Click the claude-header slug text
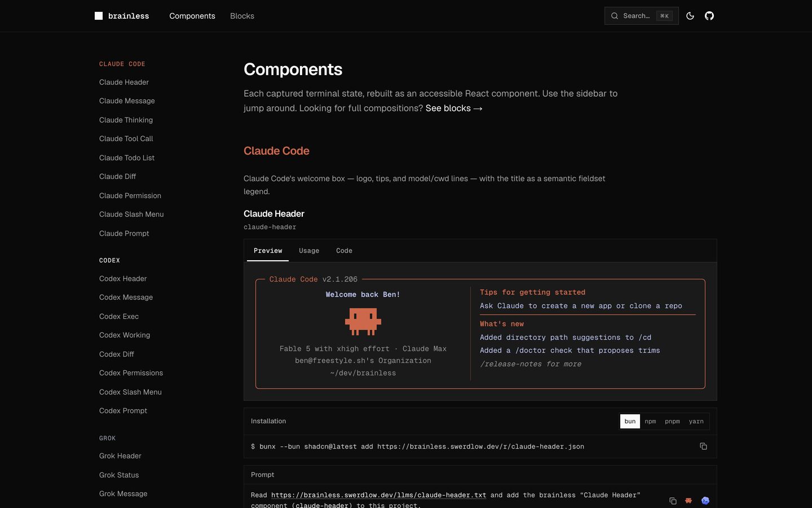The image size is (812, 508). pyautogui.click(x=270, y=227)
